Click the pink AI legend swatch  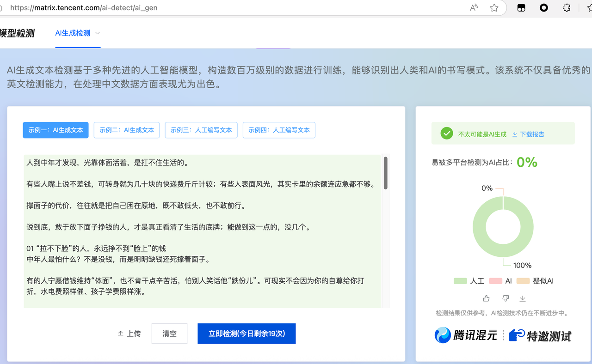coord(495,281)
